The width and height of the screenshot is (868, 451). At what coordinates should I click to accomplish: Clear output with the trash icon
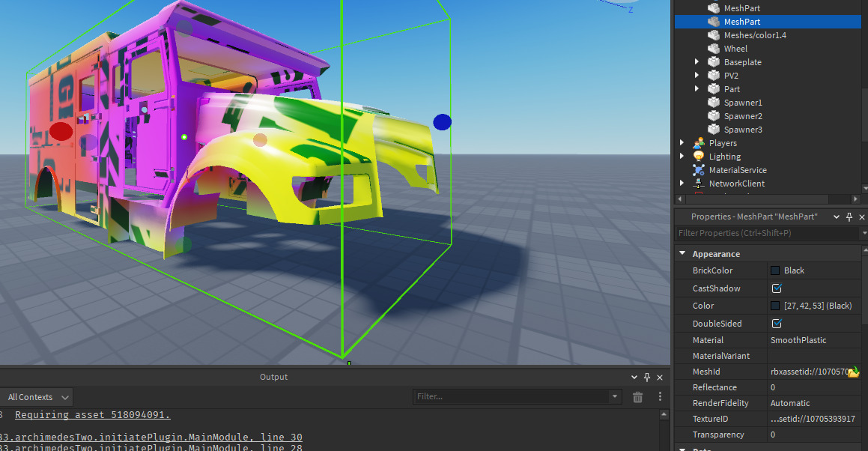(638, 397)
